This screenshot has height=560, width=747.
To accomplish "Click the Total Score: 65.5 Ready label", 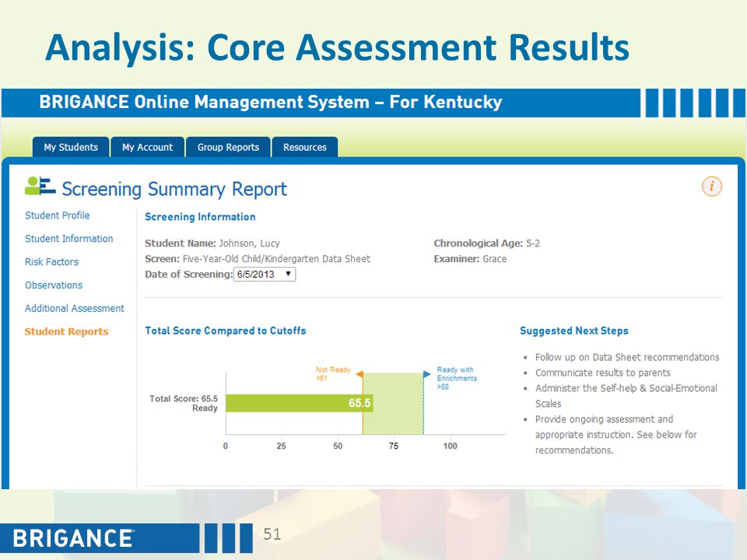I will point(184,404).
